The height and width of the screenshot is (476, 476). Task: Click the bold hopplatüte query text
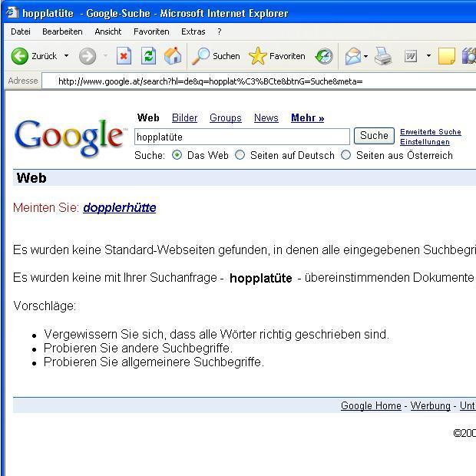pos(261,278)
